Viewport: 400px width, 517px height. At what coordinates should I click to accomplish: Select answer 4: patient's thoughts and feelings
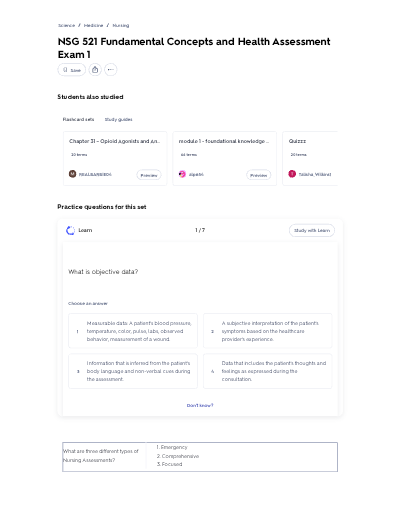268,371
